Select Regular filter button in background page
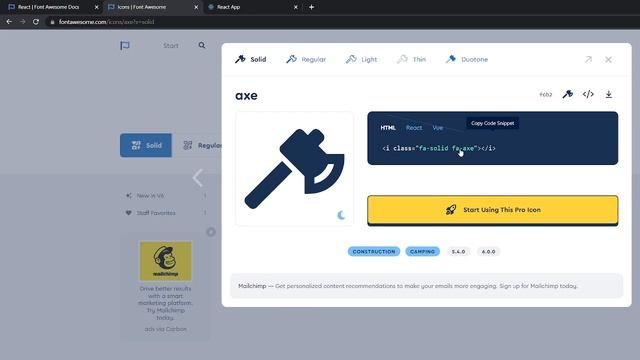This screenshot has height=360, width=640. pos(198,145)
